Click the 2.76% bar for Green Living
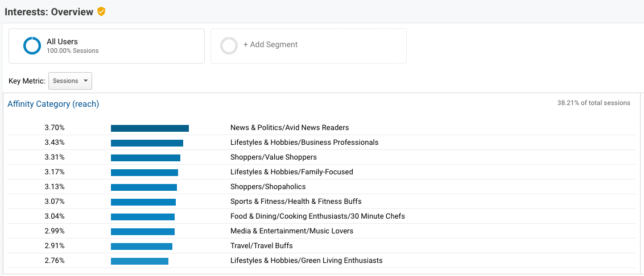The height and width of the screenshot is (276, 644). pyautogui.click(x=139, y=261)
